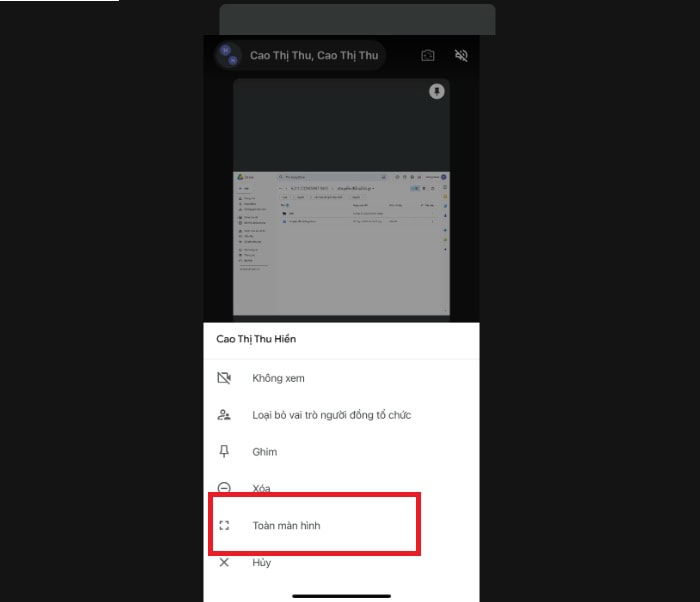Select Loại bỏ vai trò người đồng tổ chức
The height and width of the screenshot is (602, 700).
click(x=331, y=415)
